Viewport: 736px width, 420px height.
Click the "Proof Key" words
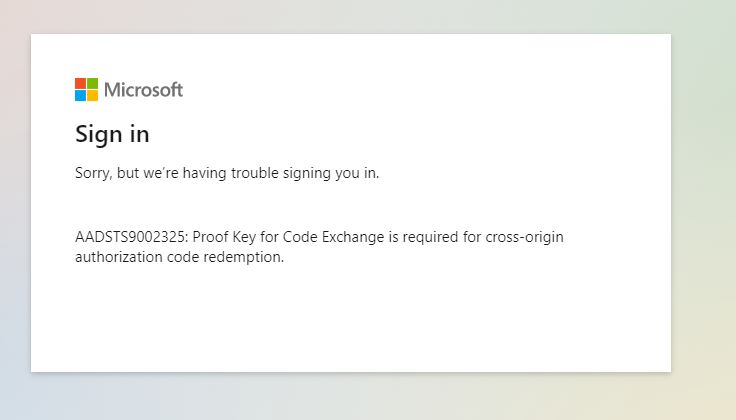pos(224,237)
